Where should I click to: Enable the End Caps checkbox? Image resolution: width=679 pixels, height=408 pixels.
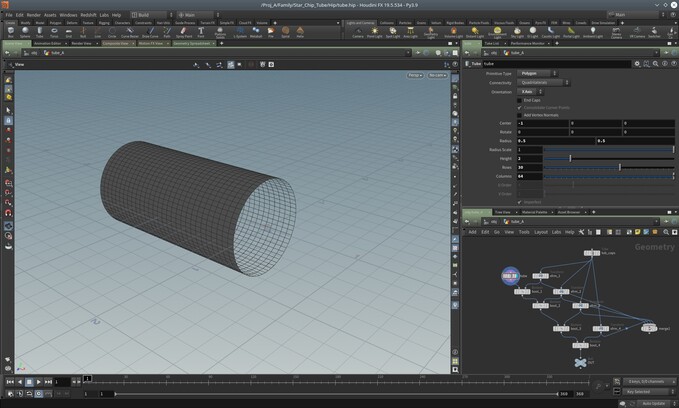pyautogui.click(x=519, y=100)
